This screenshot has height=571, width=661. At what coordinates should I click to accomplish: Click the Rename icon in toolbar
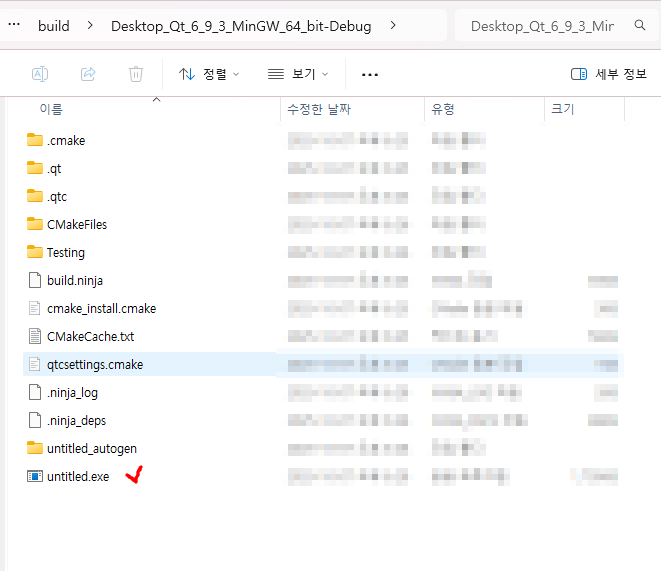[x=40, y=74]
